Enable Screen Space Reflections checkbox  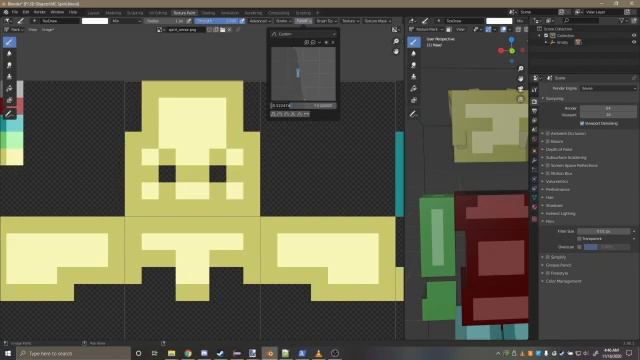548,165
